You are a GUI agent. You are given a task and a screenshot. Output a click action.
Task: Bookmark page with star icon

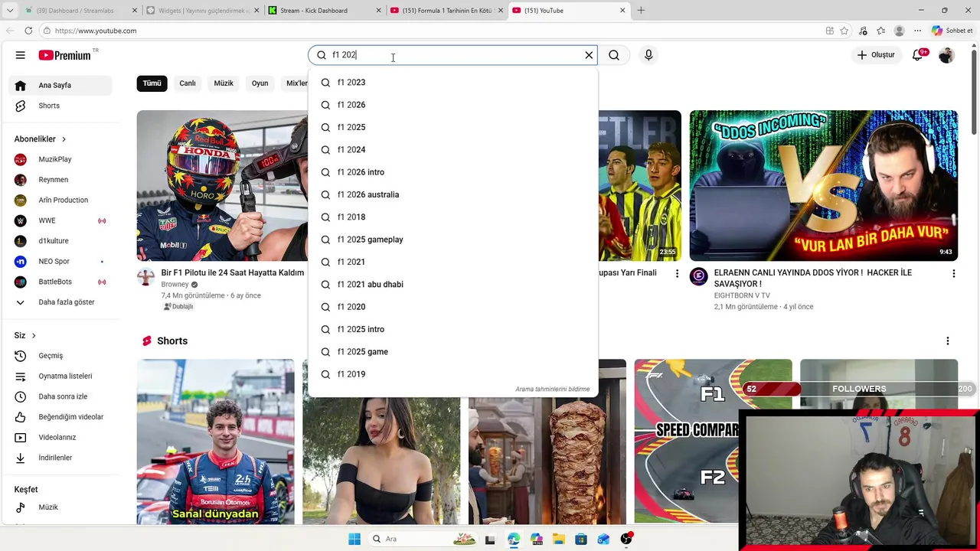point(844,31)
